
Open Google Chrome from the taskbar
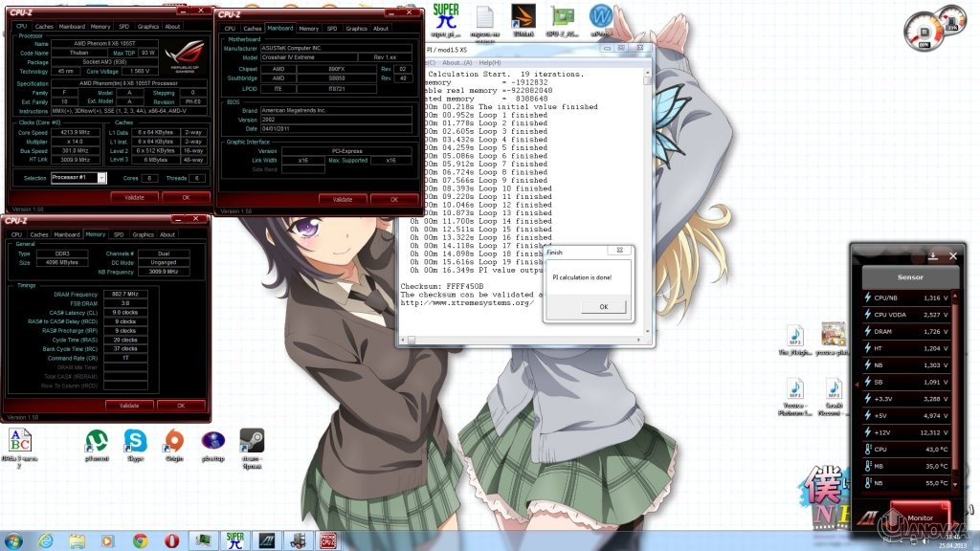pos(141,540)
